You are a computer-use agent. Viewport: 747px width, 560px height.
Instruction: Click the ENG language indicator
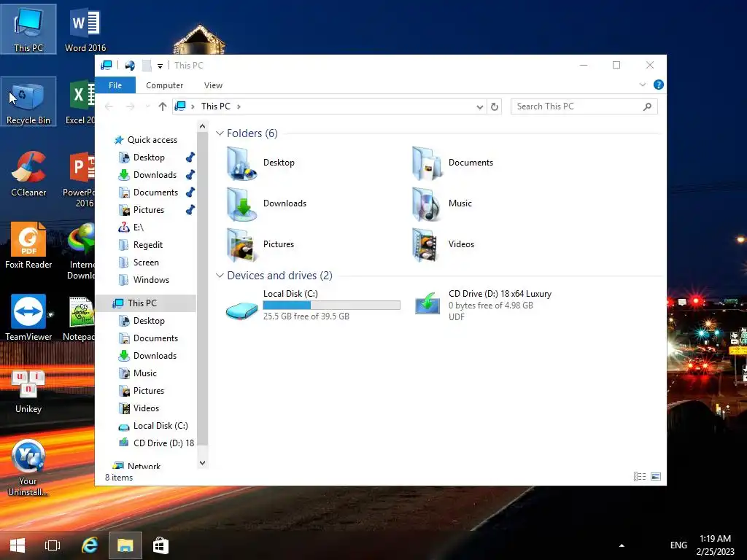click(678, 545)
